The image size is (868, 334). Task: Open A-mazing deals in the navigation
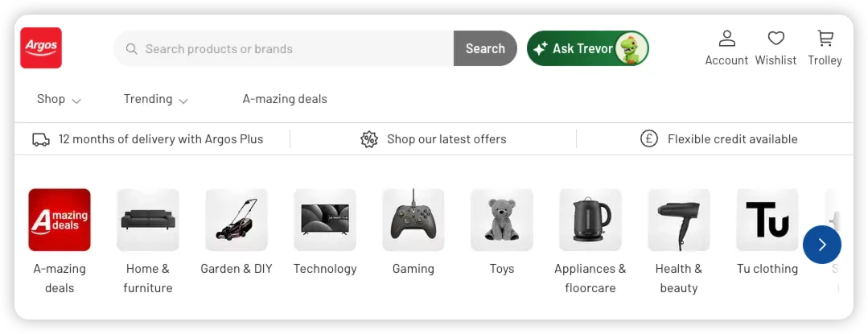pos(285,99)
